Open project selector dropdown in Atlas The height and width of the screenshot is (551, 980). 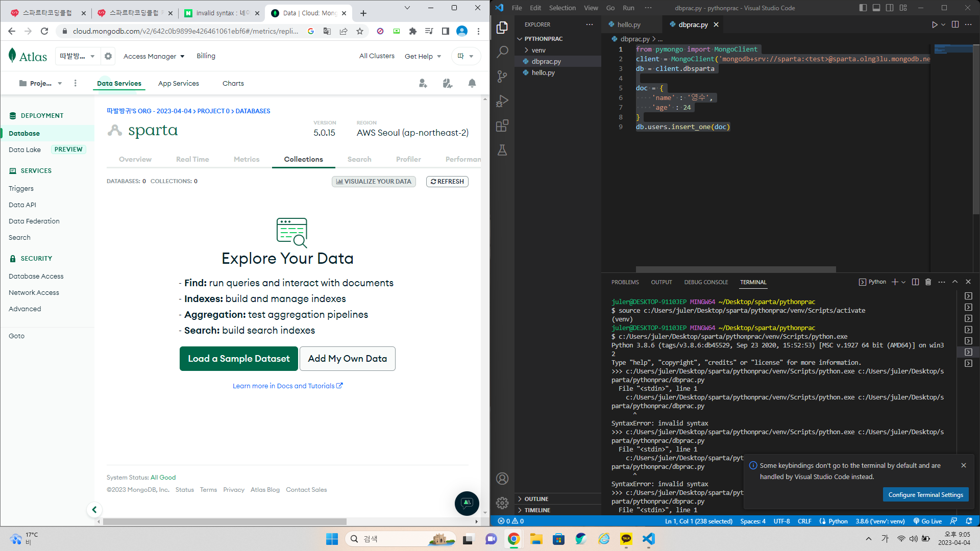40,83
